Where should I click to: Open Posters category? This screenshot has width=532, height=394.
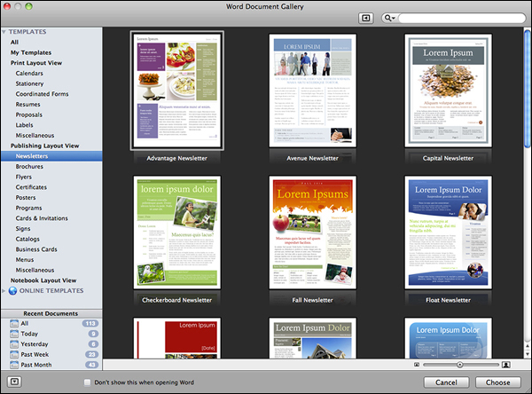pos(26,198)
